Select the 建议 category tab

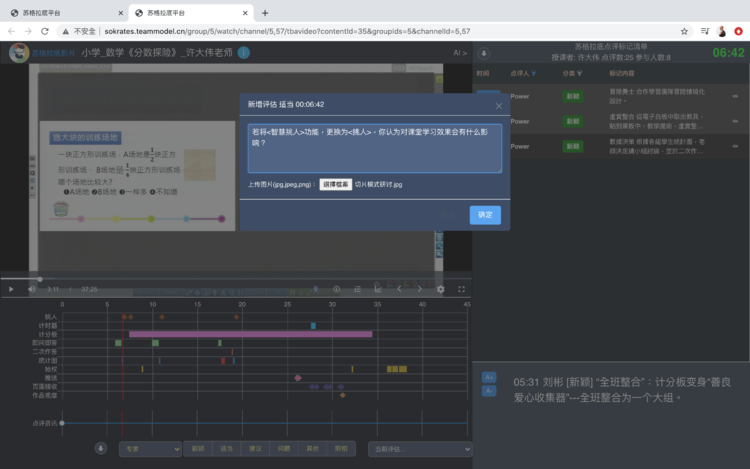point(255,449)
